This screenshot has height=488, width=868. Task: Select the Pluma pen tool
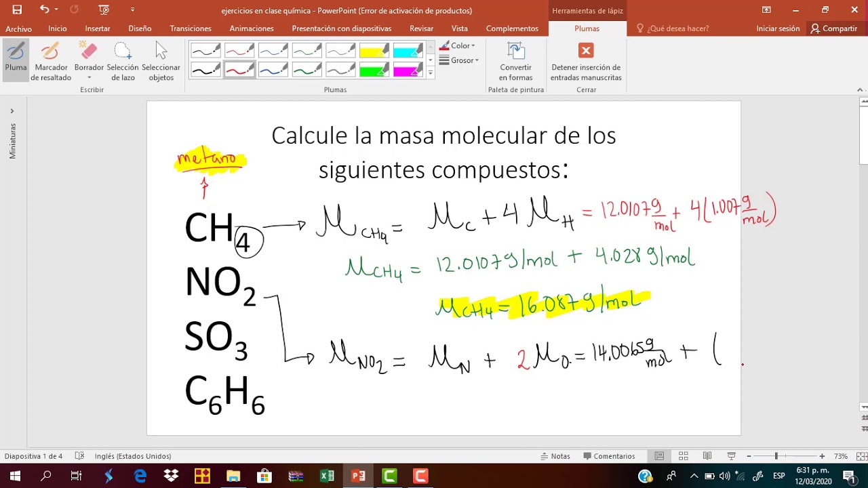click(x=16, y=60)
